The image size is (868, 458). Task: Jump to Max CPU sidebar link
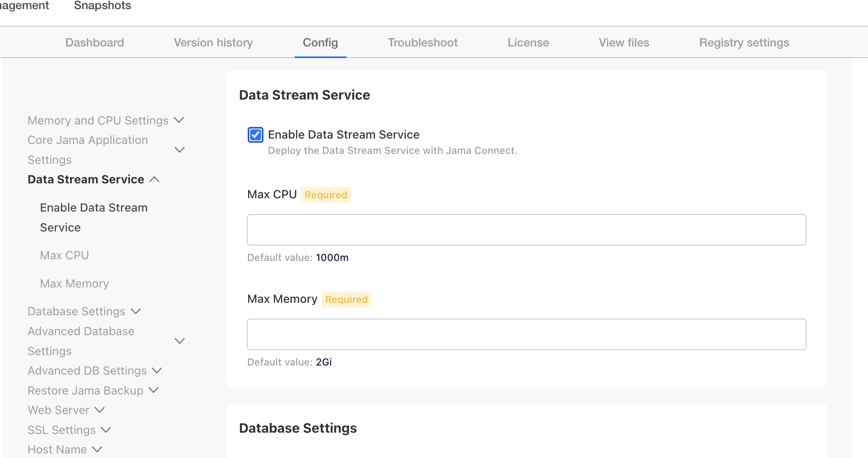64,255
